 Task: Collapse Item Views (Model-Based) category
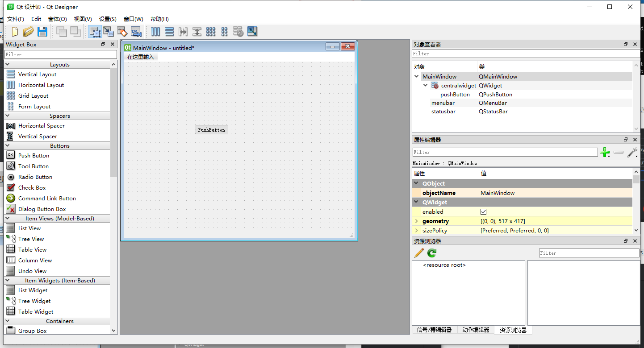pyautogui.click(x=8, y=219)
